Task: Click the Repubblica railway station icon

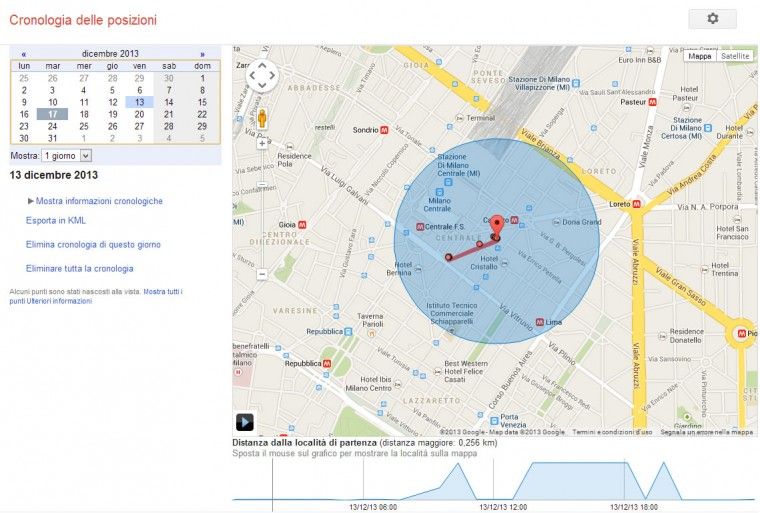Action: click(348, 332)
